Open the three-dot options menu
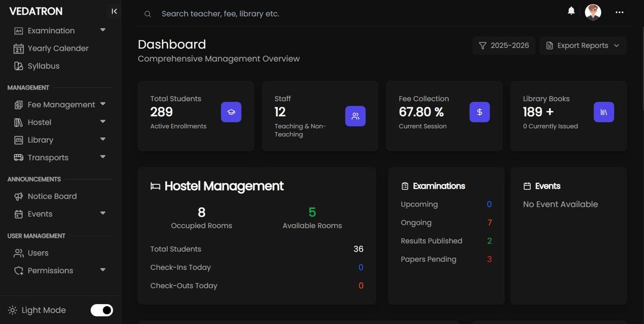This screenshot has height=324, width=644. (619, 12)
